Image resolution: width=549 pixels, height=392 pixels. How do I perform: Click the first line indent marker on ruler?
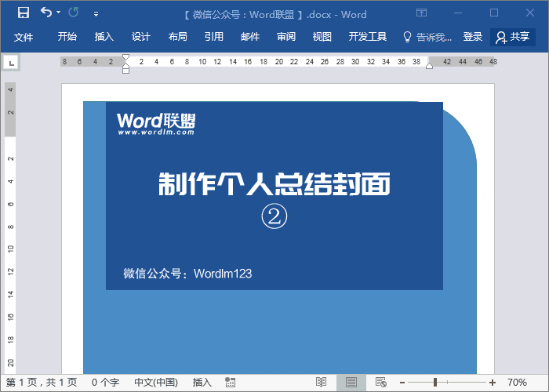pyautogui.click(x=126, y=57)
